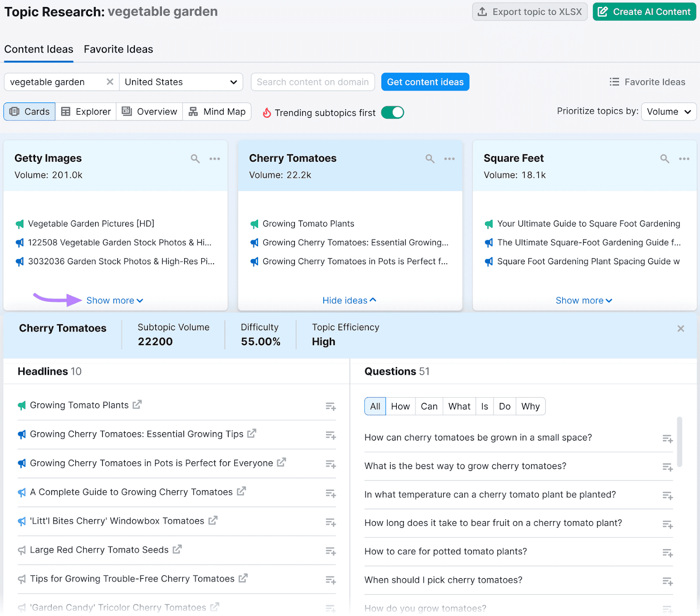Screen dimensions: 700x616
Task: Expand Show more on Square Feet card
Action: point(584,301)
